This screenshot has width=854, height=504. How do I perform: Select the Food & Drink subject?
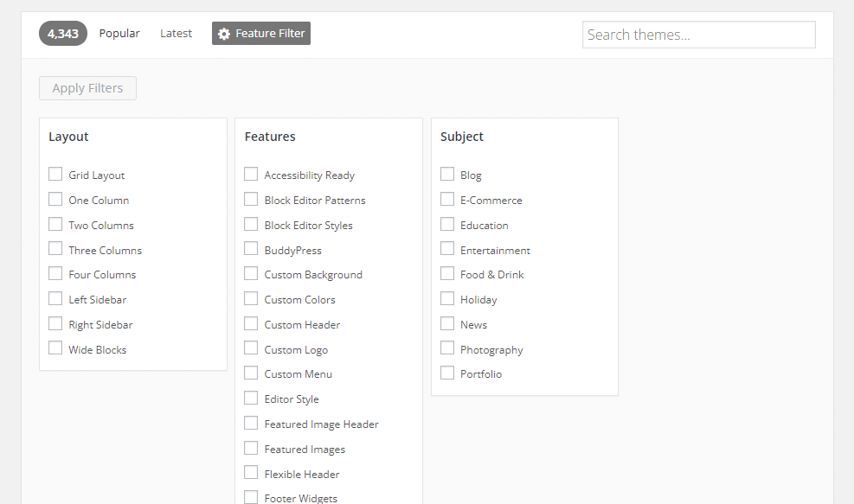coord(446,274)
